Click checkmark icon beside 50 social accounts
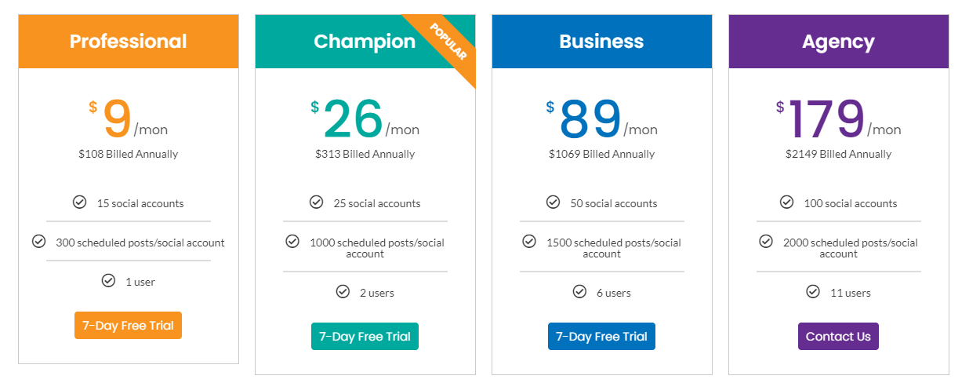The image size is (980, 383). tap(554, 202)
